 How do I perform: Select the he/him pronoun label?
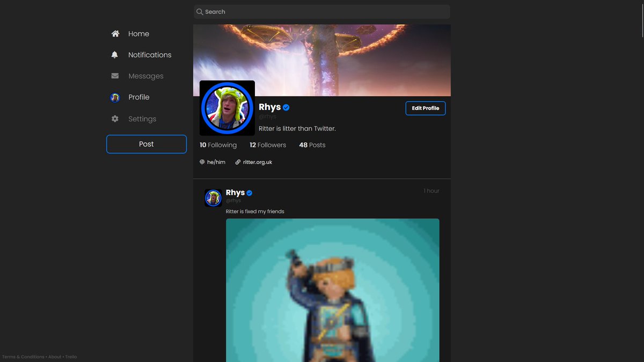click(216, 161)
